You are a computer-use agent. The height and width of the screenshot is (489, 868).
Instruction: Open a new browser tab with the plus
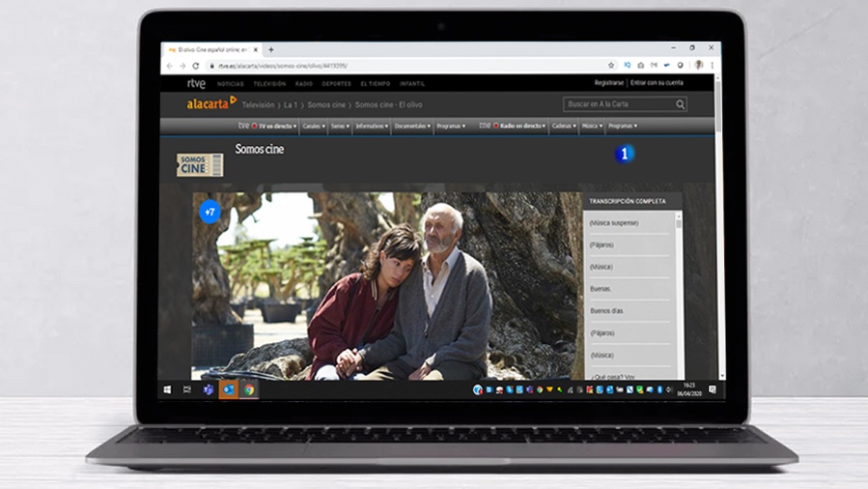click(271, 50)
